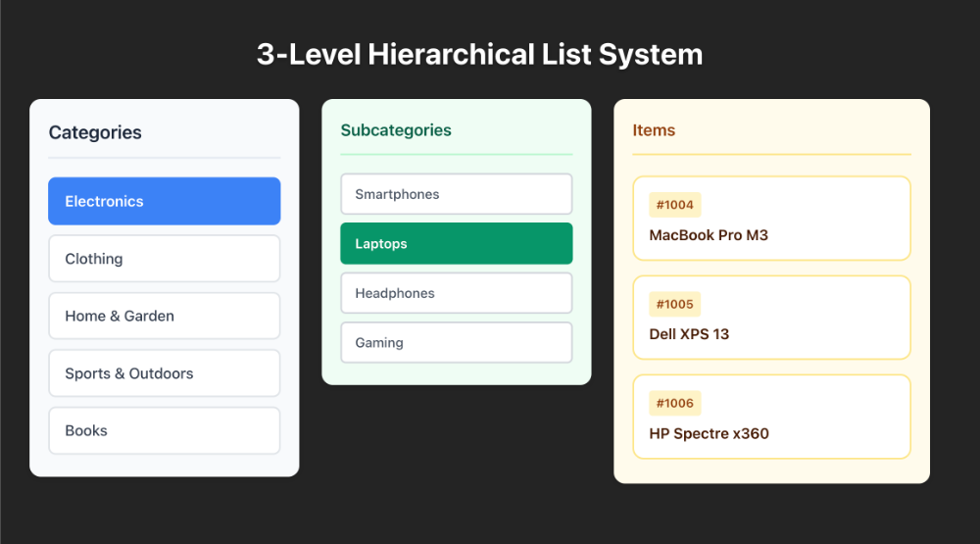Open the Sports & Outdoors category

pyautogui.click(x=165, y=373)
